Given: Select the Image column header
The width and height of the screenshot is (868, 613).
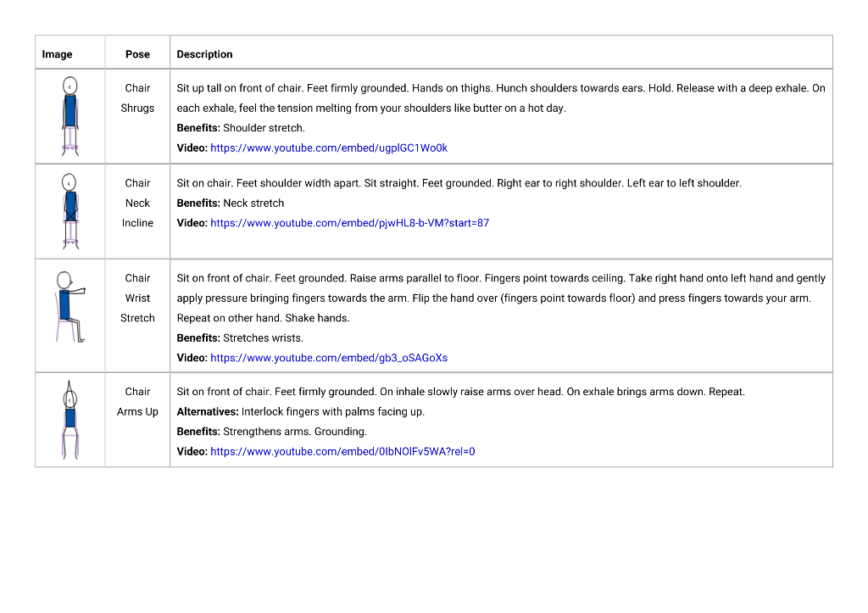Looking at the screenshot, I should pos(57,54).
